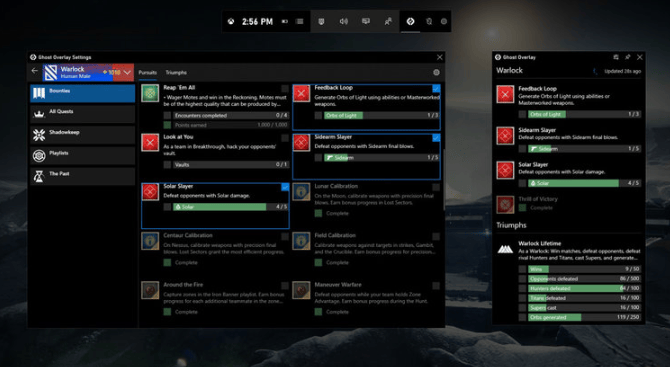670x367 pixels.
Task: Untrack the Solar Slayer bounty checkbox
Action: [285, 187]
